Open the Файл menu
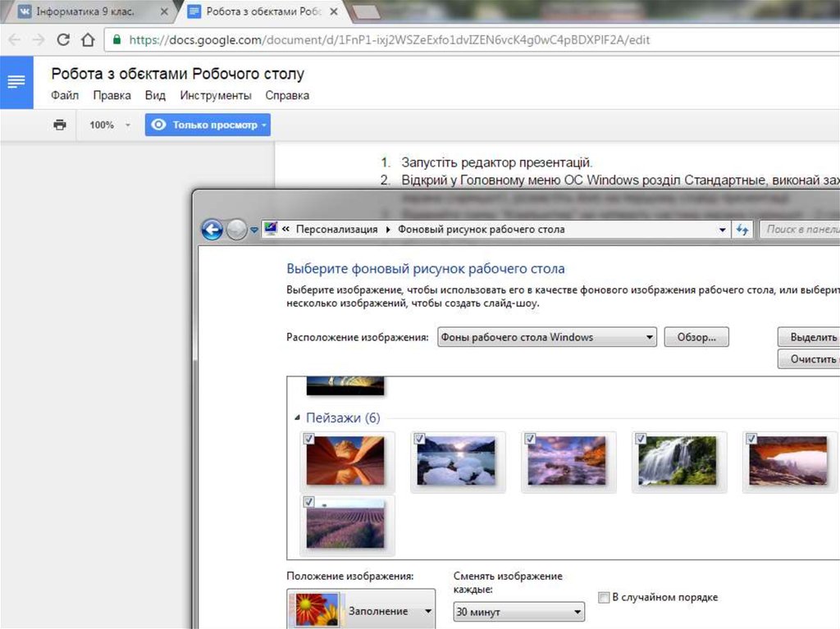840x629 pixels. (65, 95)
